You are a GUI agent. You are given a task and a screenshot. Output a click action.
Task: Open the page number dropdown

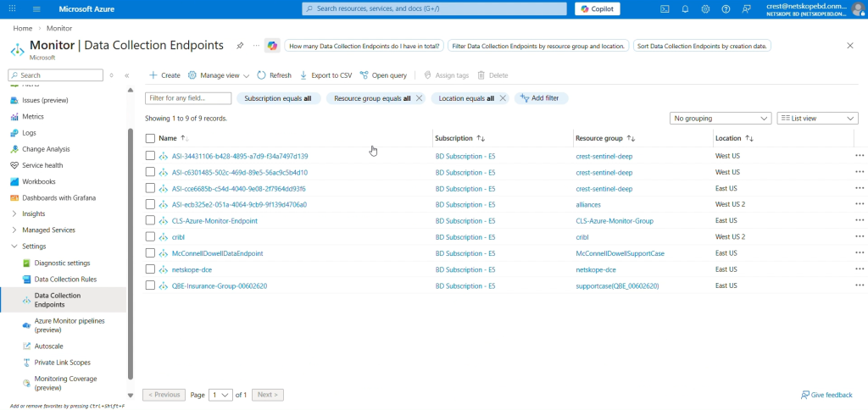point(220,395)
